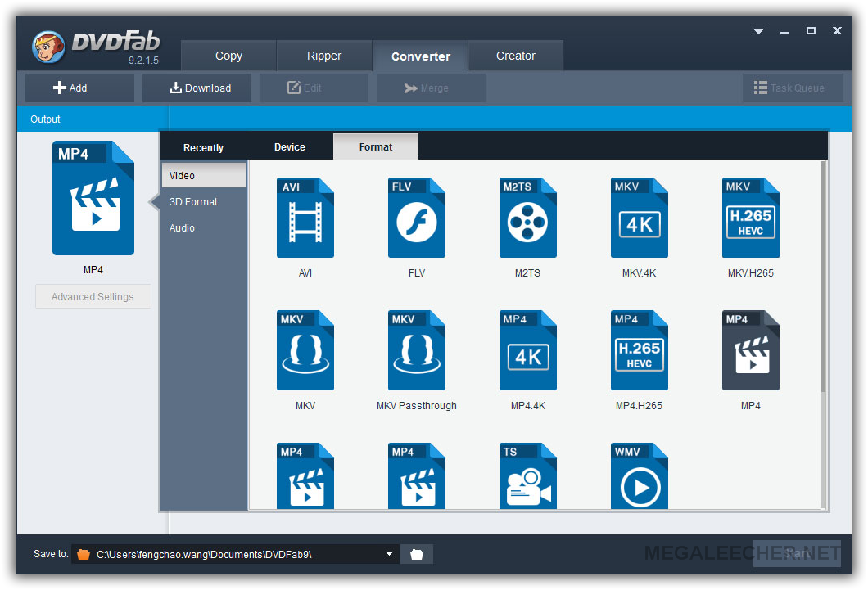Select the AVI format icon
The image size is (868, 590).
tap(305, 218)
